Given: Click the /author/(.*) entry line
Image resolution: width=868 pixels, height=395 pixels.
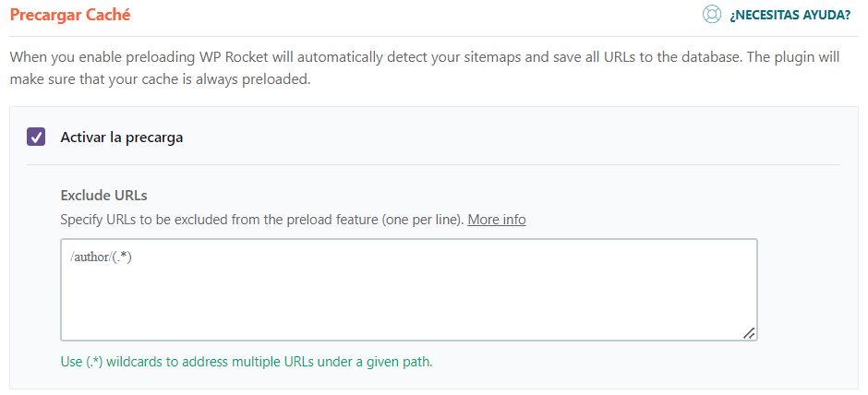Looking at the screenshot, I should pyautogui.click(x=102, y=257).
